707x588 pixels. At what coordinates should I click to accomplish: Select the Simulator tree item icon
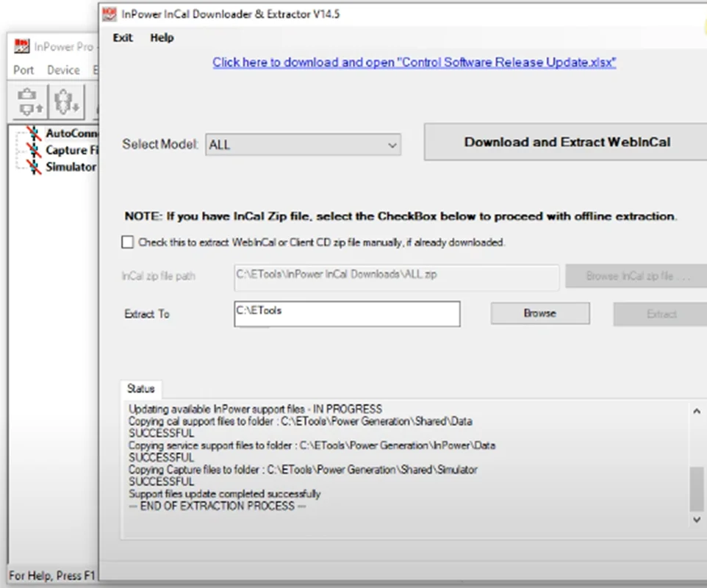click(34, 167)
